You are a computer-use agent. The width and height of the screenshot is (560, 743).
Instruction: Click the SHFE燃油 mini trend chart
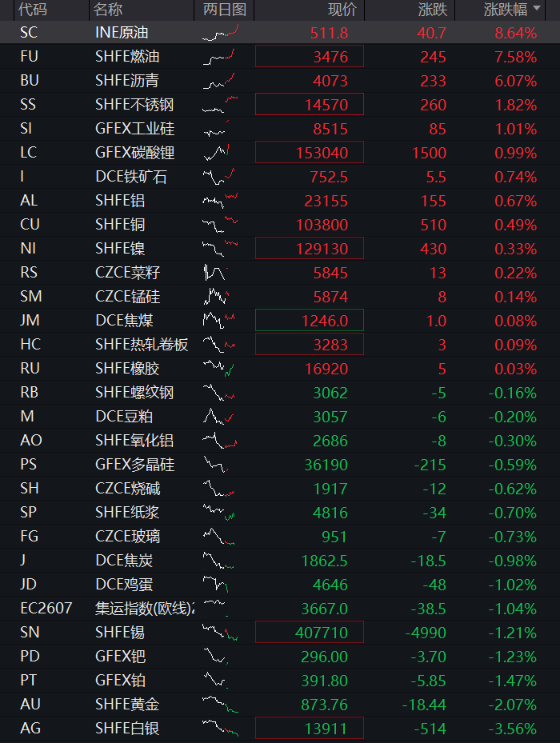pos(219,57)
